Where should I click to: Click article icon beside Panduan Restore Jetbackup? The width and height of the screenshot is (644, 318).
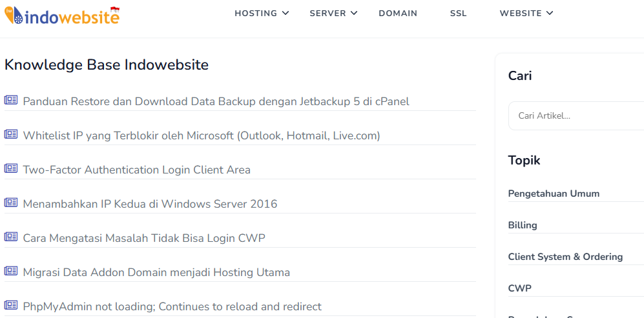tap(11, 100)
